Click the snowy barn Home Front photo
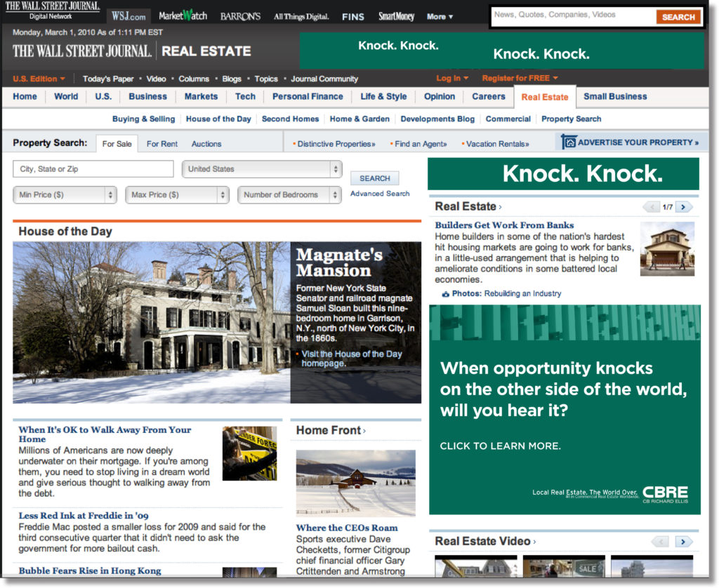This screenshot has width=719, height=588. (355, 483)
